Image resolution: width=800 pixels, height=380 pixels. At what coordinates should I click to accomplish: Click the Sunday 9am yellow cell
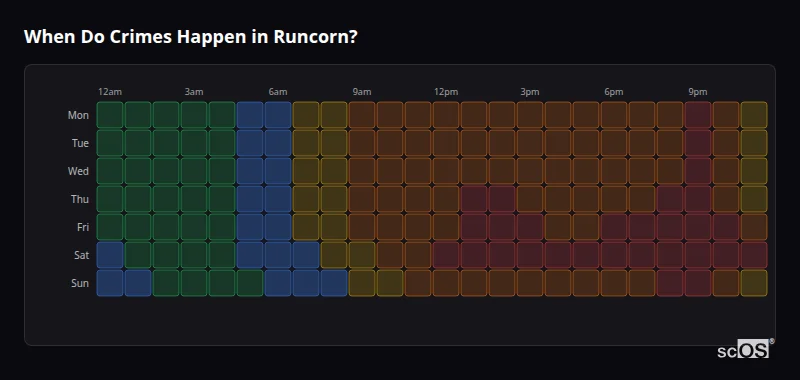click(x=362, y=283)
